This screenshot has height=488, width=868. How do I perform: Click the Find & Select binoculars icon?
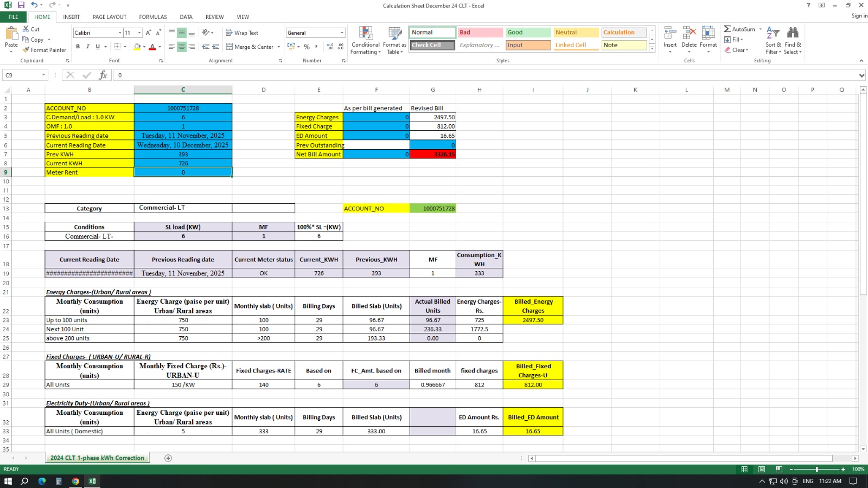coord(793,34)
